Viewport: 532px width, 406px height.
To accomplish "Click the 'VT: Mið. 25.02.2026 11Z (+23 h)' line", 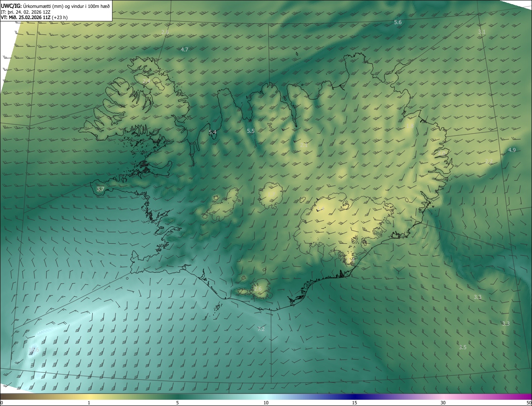I will coord(34,17).
